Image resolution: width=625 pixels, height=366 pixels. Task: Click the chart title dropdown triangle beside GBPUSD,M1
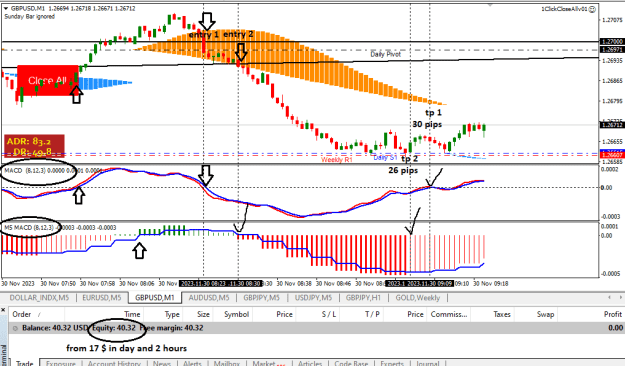6,8
